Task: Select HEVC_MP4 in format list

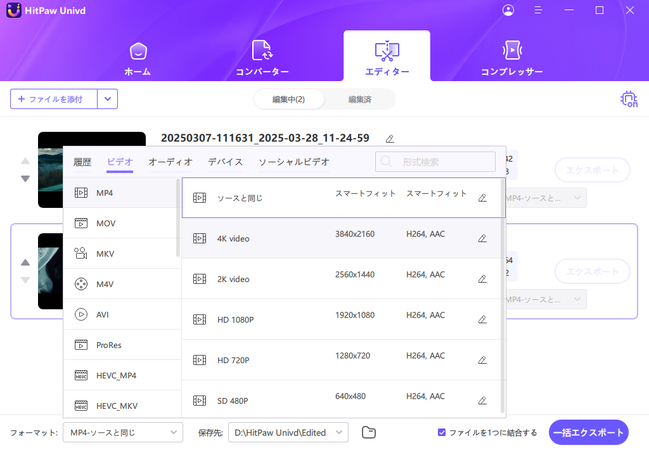Action: [x=120, y=375]
